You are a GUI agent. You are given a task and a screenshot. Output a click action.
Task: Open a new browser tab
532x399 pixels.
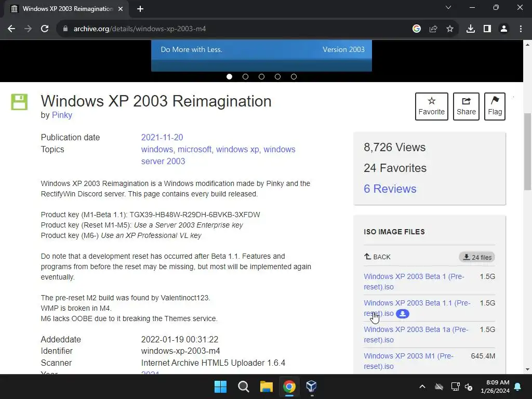click(x=140, y=9)
